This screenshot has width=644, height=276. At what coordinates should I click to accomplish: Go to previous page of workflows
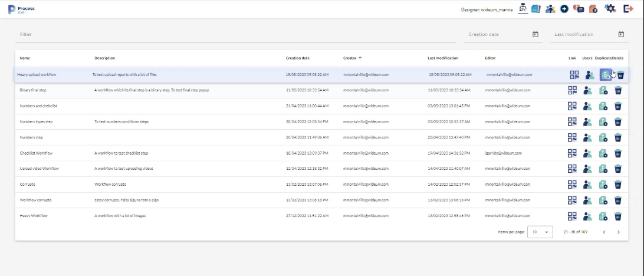click(x=603, y=232)
